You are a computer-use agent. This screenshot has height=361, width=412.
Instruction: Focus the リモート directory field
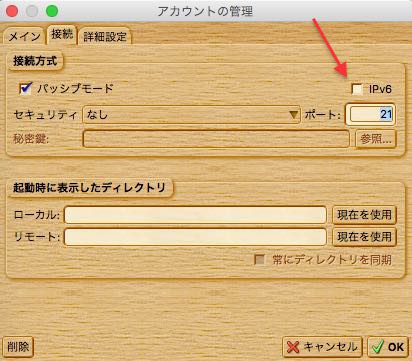195,237
